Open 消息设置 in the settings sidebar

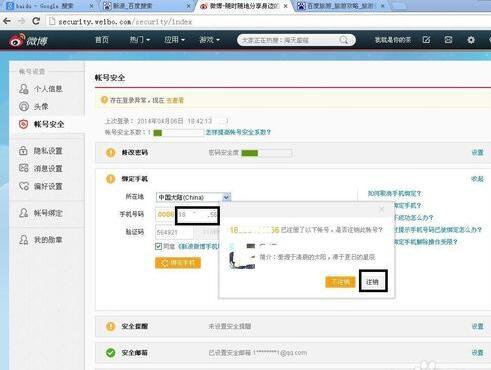point(48,169)
